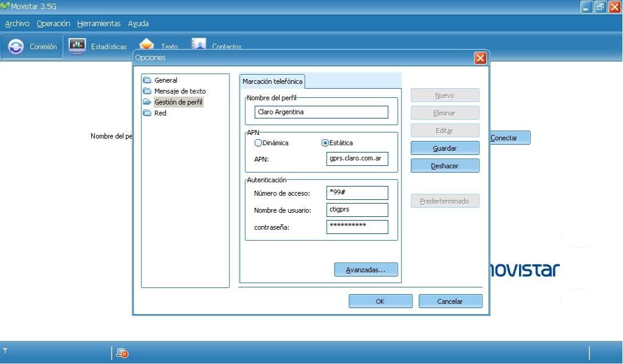
Task: Click the Eliminar button
Action: pos(445,113)
